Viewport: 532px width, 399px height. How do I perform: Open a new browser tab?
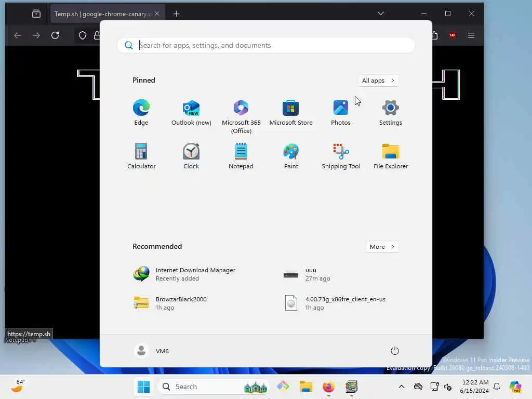coord(177,14)
